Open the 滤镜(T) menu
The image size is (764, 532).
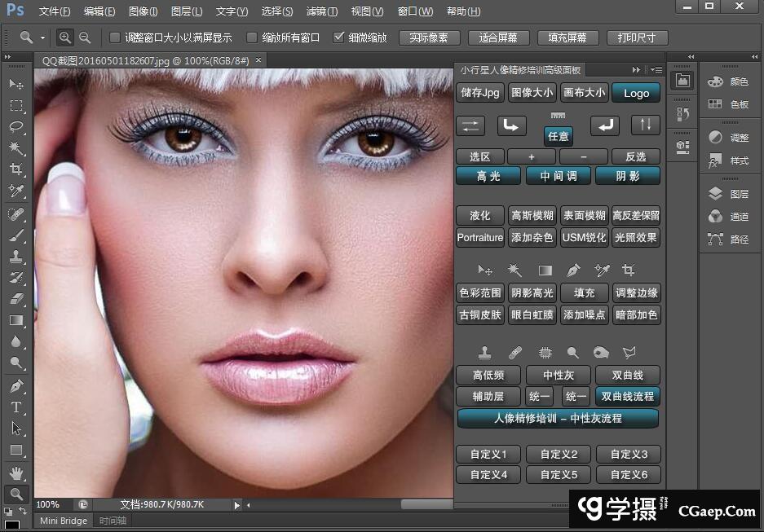click(x=321, y=11)
